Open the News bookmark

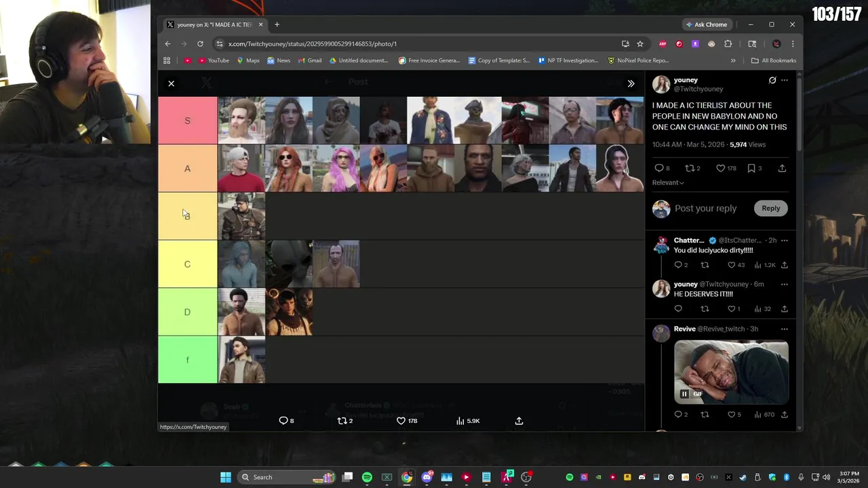[279, 60]
